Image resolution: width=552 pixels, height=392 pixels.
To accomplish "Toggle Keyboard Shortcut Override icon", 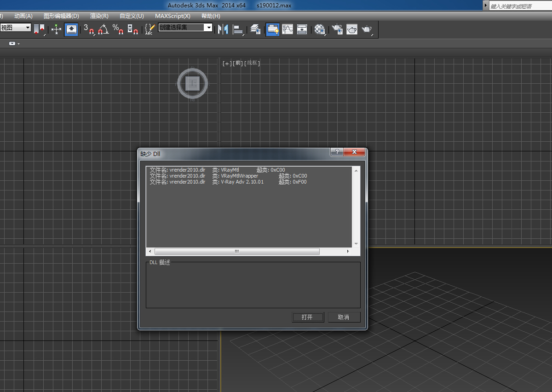I will (x=71, y=29).
